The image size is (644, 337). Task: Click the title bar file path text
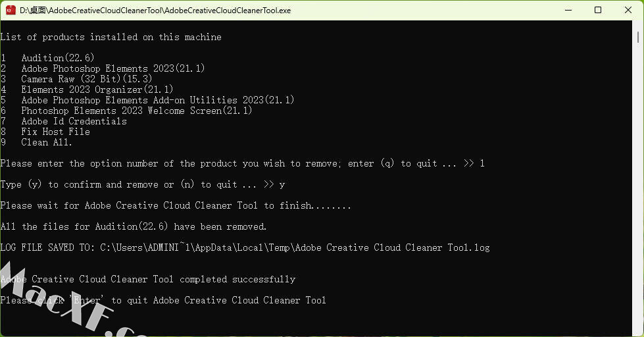click(155, 11)
